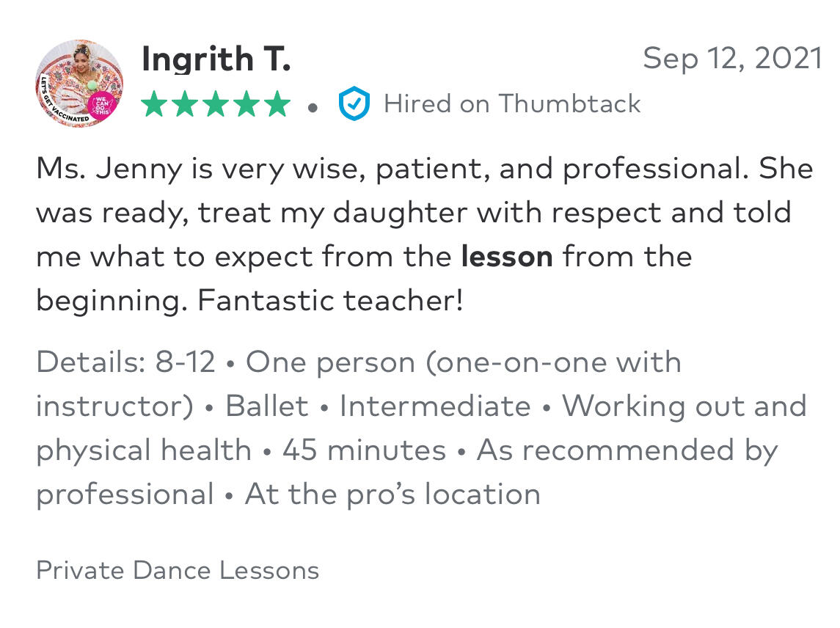Click the blue verified shield checkmark icon
Viewport: 840px width, 628px height.
[x=354, y=104]
